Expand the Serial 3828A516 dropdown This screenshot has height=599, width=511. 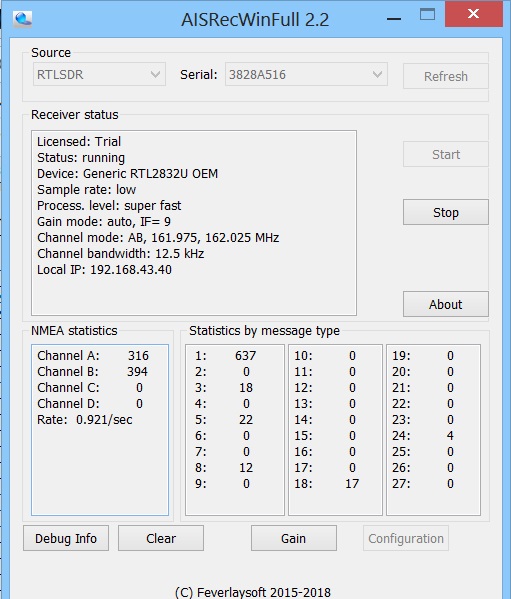coord(306,74)
